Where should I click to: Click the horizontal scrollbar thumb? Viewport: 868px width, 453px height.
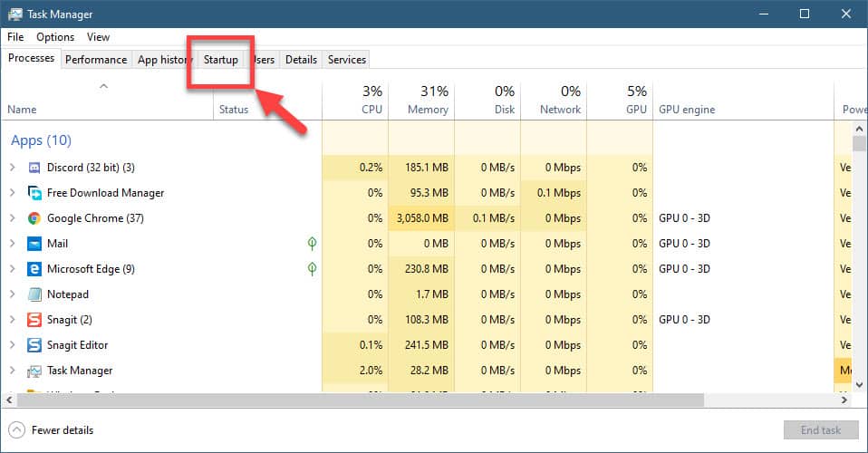tap(361, 400)
